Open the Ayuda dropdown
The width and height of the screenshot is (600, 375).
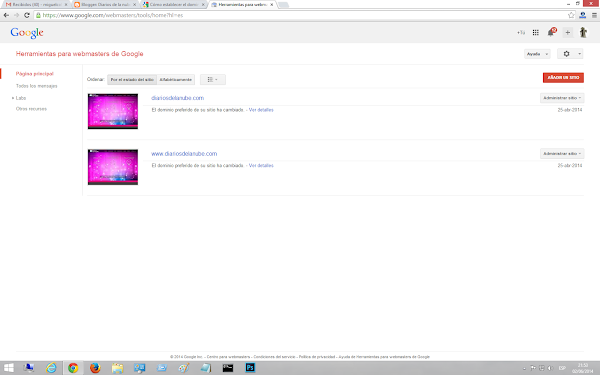(537, 54)
